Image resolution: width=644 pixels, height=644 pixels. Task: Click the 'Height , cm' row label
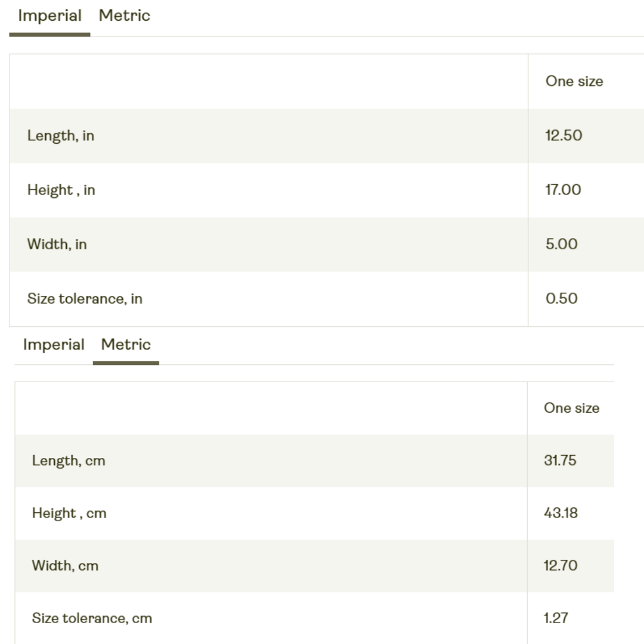coord(69,513)
